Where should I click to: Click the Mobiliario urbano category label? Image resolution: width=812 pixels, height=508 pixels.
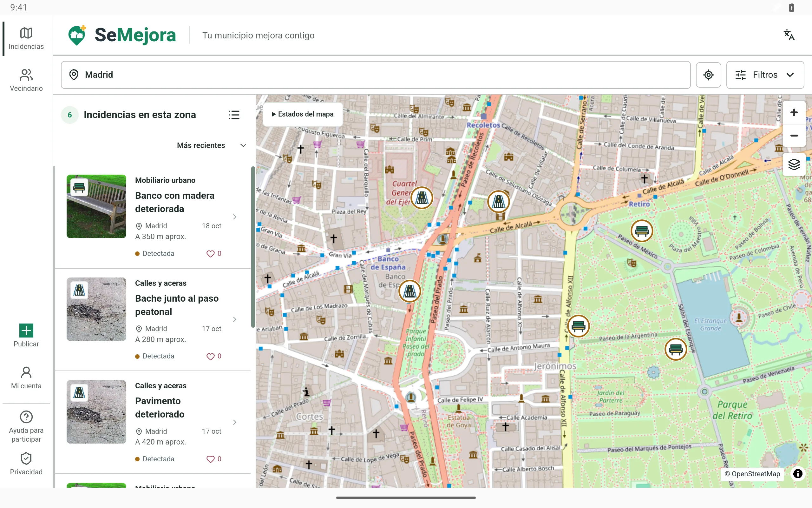click(165, 180)
